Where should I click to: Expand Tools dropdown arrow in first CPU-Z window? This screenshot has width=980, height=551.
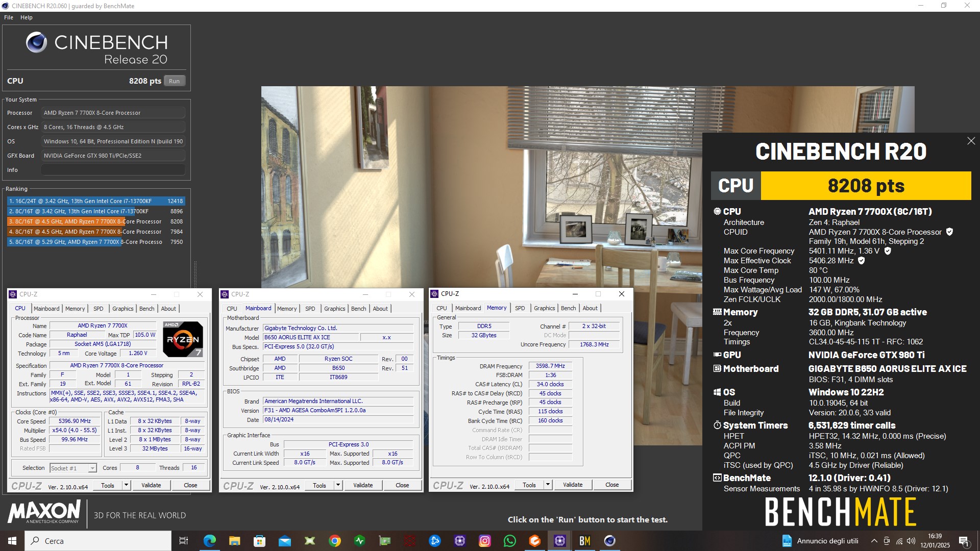(x=127, y=485)
